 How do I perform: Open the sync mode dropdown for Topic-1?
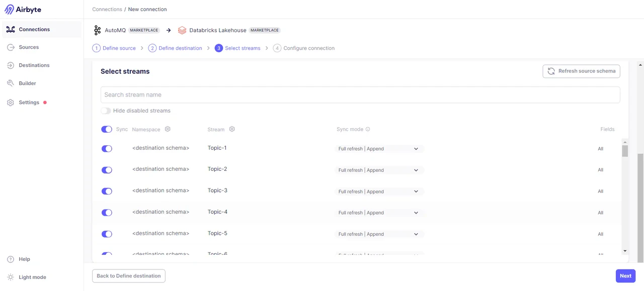(378, 148)
